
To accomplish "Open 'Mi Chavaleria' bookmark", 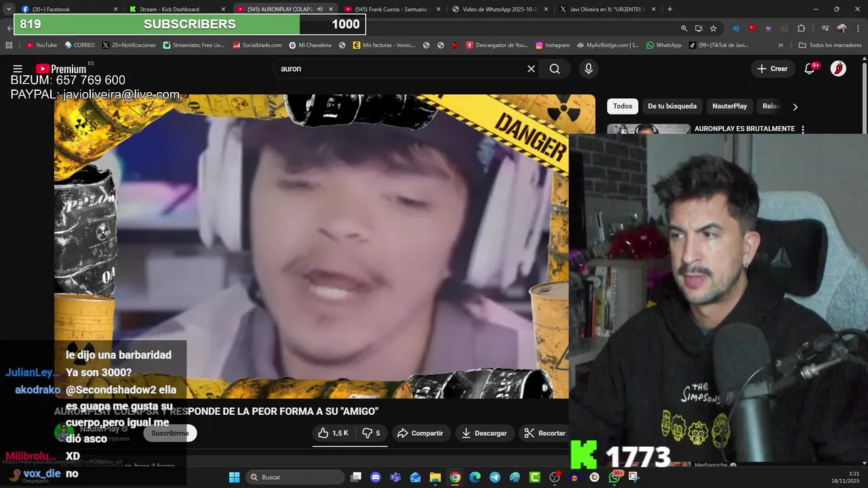I will (x=310, y=45).
